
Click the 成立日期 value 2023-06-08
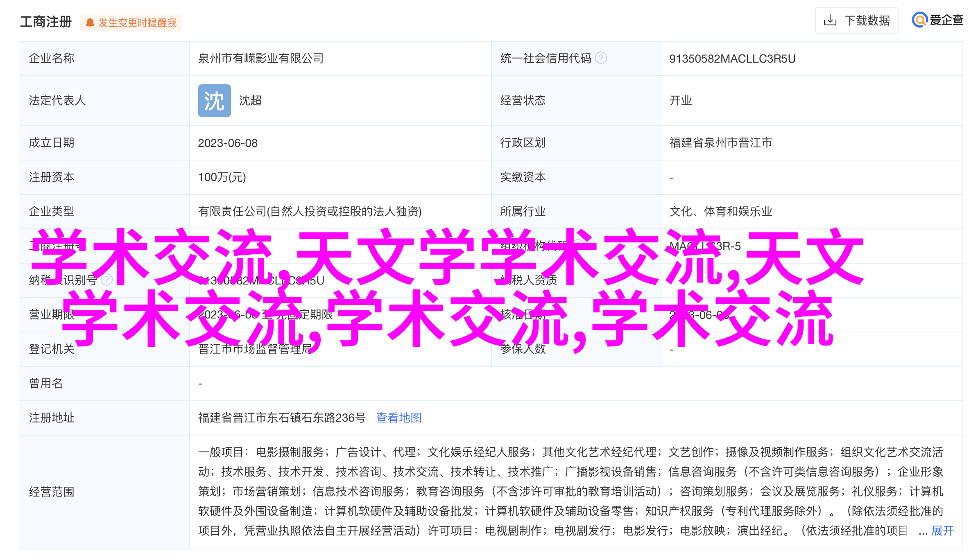pos(228,143)
